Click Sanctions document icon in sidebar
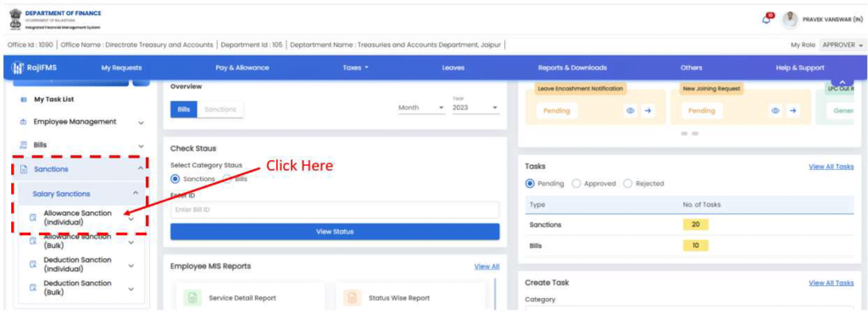This screenshot has height=314, width=868. click(x=23, y=169)
